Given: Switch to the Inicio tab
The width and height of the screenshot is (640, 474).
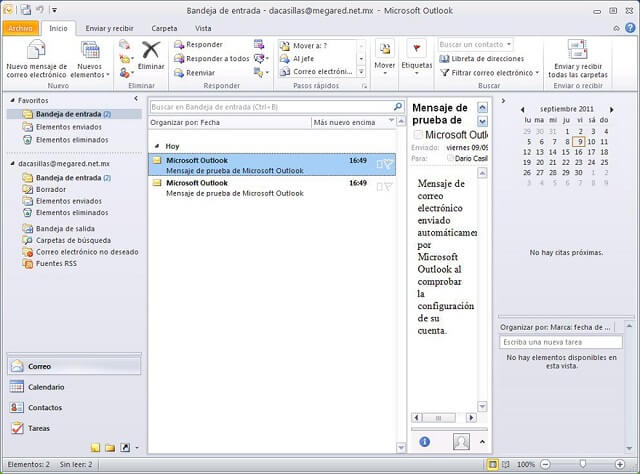Looking at the screenshot, I should [x=58, y=28].
